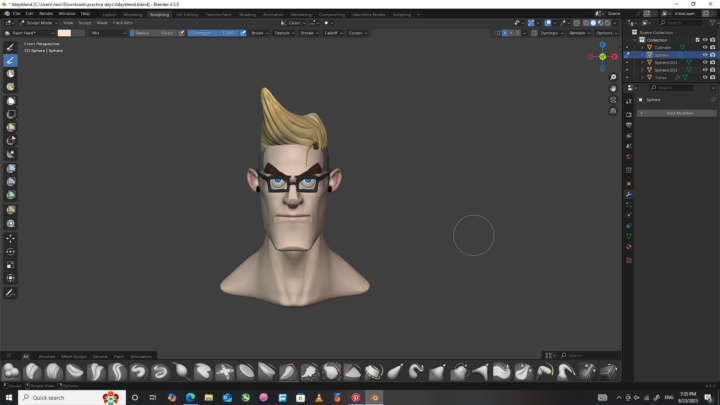This screenshot has width=720, height=405.
Task: Select solid viewport shading mode
Action: click(593, 23)
